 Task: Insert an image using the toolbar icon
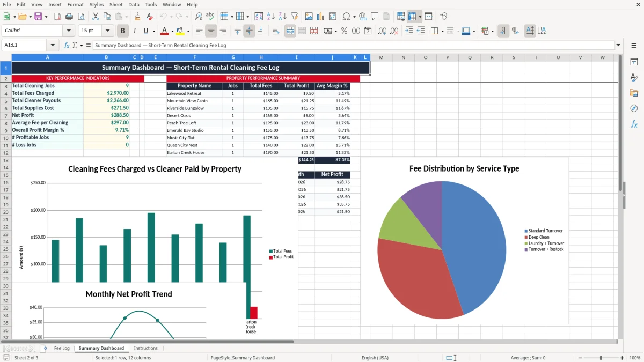pyautogui.click(x=310, y=17)
